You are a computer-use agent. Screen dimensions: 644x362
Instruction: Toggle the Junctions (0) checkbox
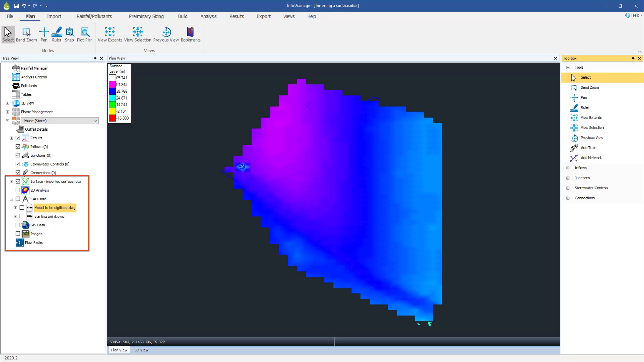[18, 155]
